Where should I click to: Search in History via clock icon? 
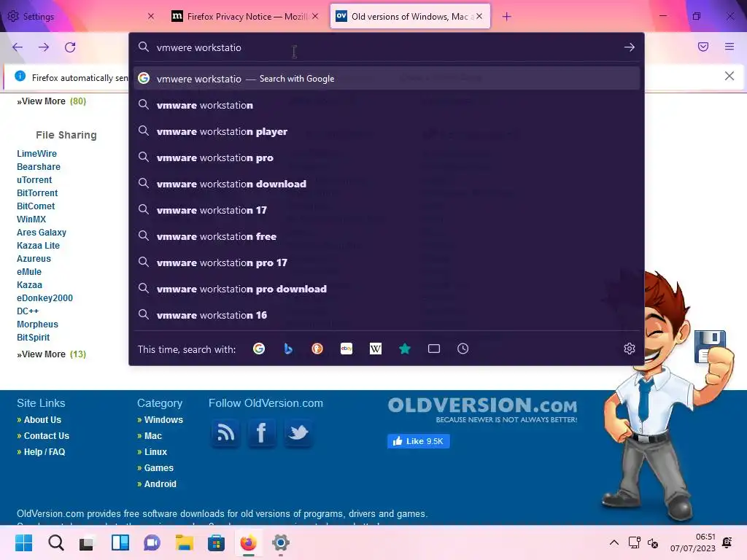(463, 349)
